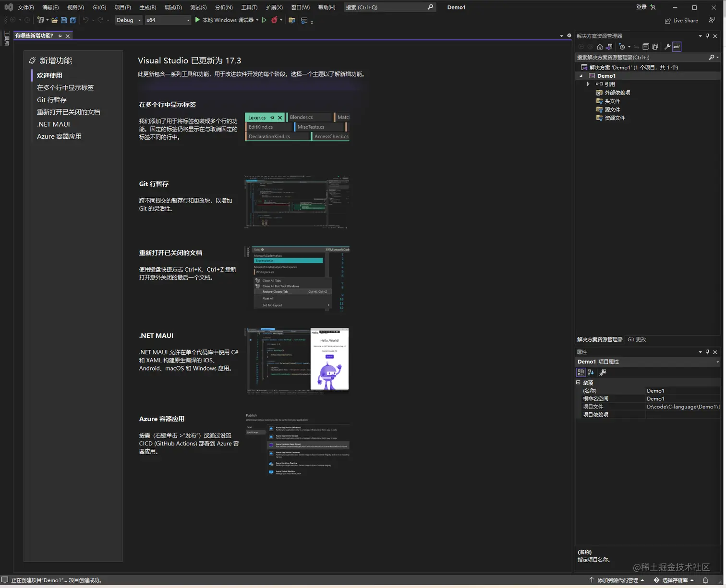726x588 pixels.
Task: Toggle Alphabetical sort in Properties panel
Action: click(x=591, y=372)
